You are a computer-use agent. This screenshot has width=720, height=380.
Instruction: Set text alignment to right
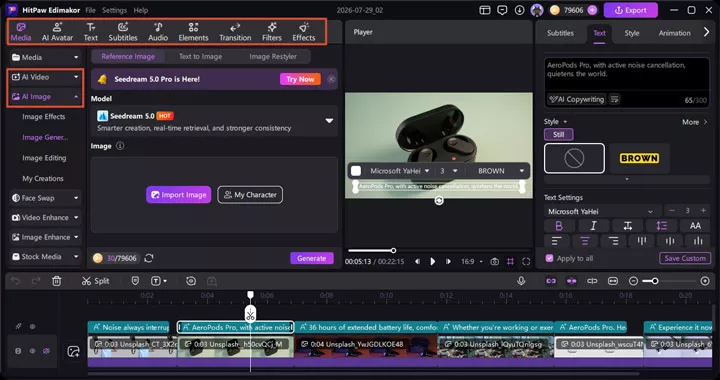point(613,241)
